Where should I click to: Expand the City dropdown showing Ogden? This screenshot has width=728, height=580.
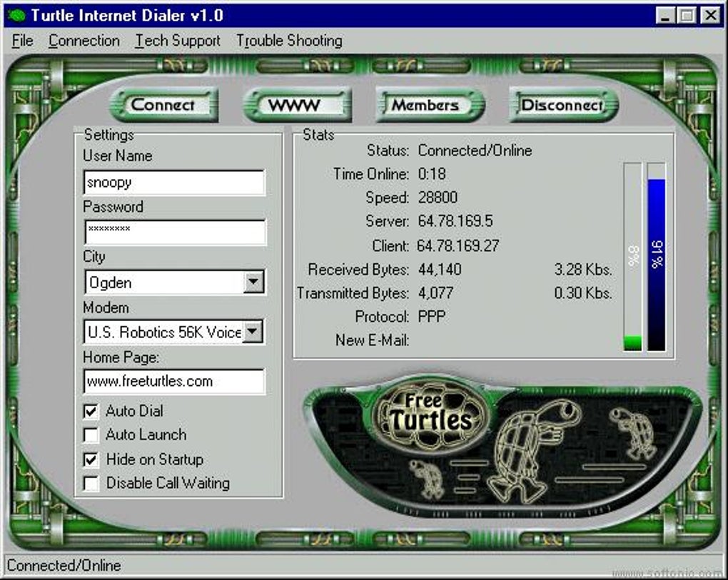pyautogui.click(x=253, y=282)
